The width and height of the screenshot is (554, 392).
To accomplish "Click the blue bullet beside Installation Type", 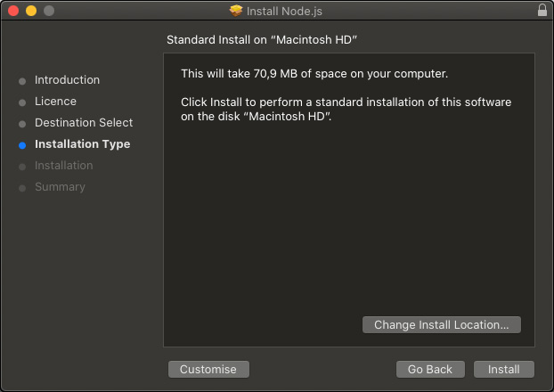I will click(x=22, y=145).
